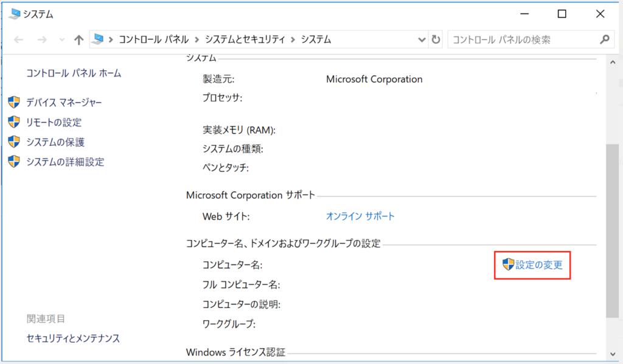
Task: Click inside the コントロール パネルの検索 search box
Action: pos(517,39)
